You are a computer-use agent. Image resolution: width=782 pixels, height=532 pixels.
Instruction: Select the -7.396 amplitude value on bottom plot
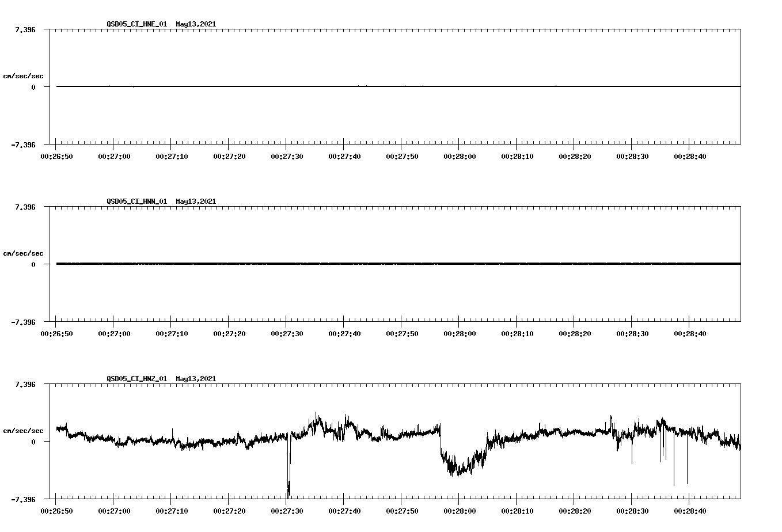point(23,500)
